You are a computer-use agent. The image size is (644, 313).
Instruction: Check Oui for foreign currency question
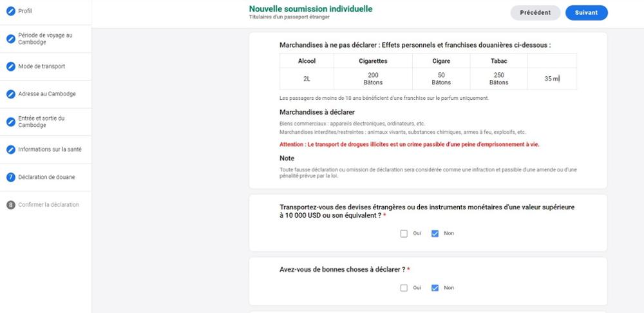[404, 234]
